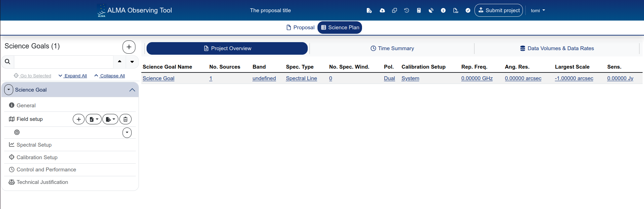The height and width of the screenshot is (209, 644).
Task: Open the import sources dropdown in Field setup
Action: pyautogui.click(x=94, y=119)
